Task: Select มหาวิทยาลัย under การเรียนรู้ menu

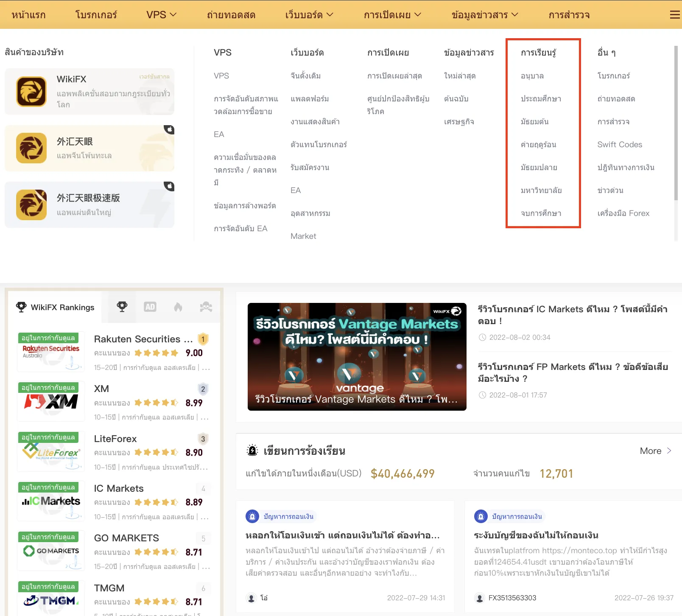Action: (x=541, y=190)
